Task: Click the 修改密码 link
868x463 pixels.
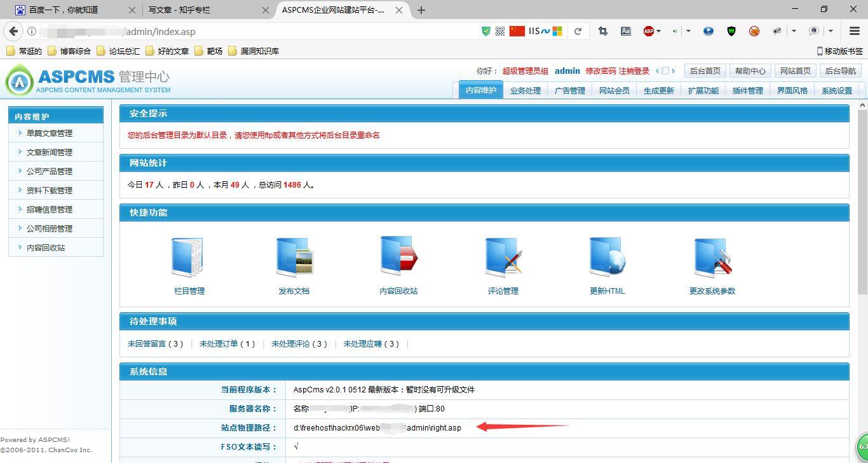Action: [x=601, y=71]
